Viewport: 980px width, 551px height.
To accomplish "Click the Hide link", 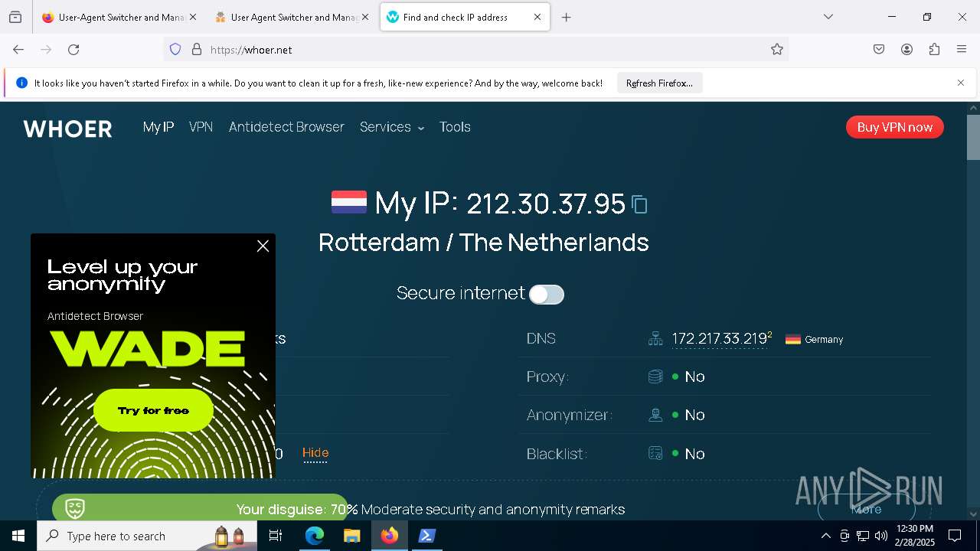I will (315, 453).
